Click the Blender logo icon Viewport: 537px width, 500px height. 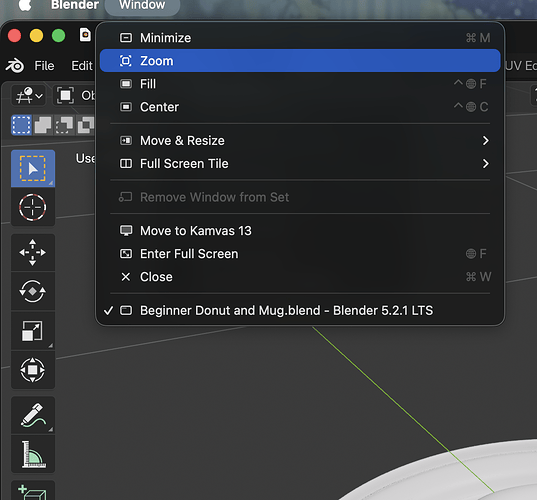(x=15, y=65)
